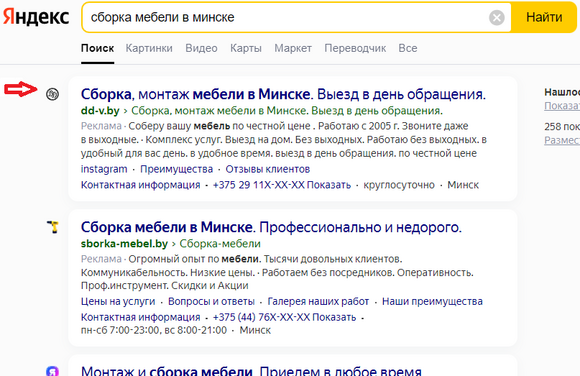Click the purple Yandex favicon of third result
Viewport: 580px width, 376px height.
tap(53, 371)
